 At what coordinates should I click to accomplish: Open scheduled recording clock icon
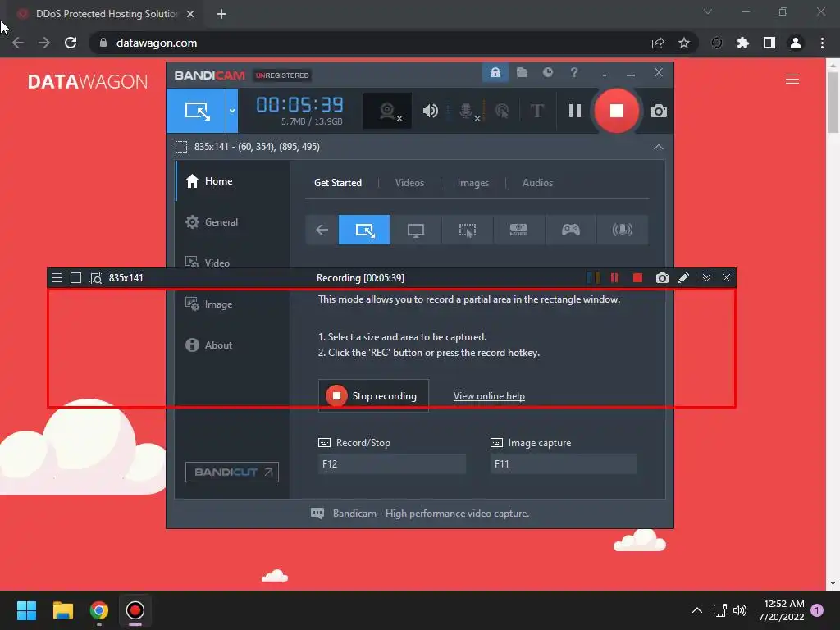coord(547,72)
